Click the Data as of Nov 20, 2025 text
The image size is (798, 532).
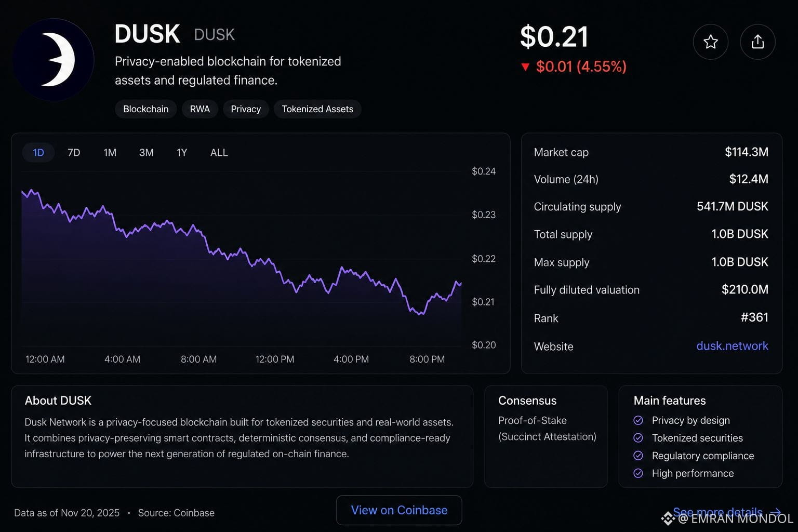67,513
